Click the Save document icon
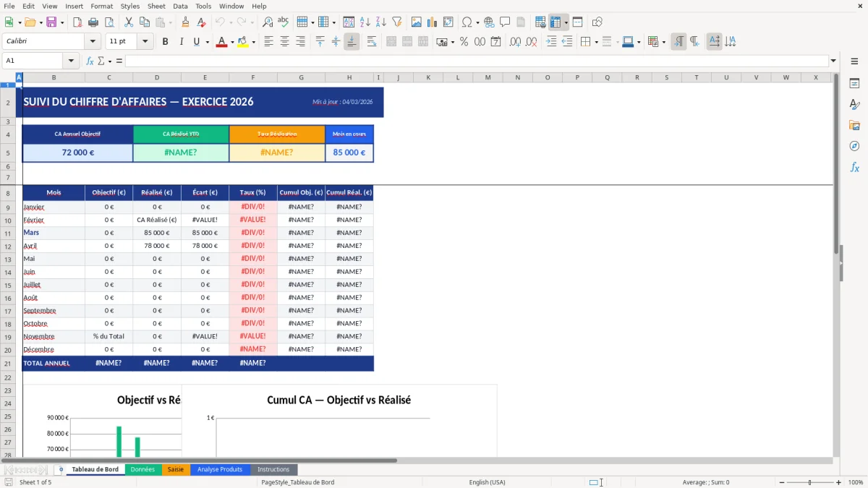Image resolution: width=868 pixels, height=488 pixels. (52, 22)
